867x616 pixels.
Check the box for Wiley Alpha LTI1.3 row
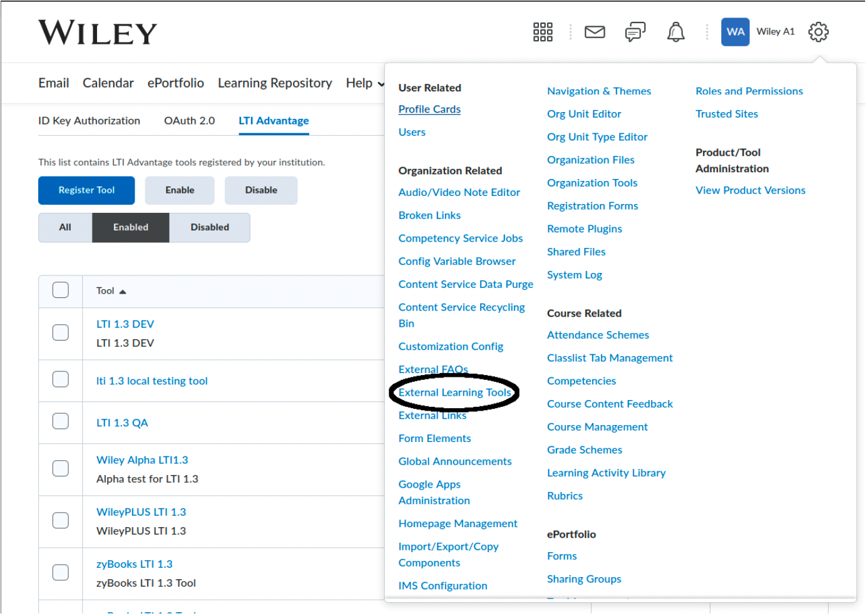coord(61,468)
